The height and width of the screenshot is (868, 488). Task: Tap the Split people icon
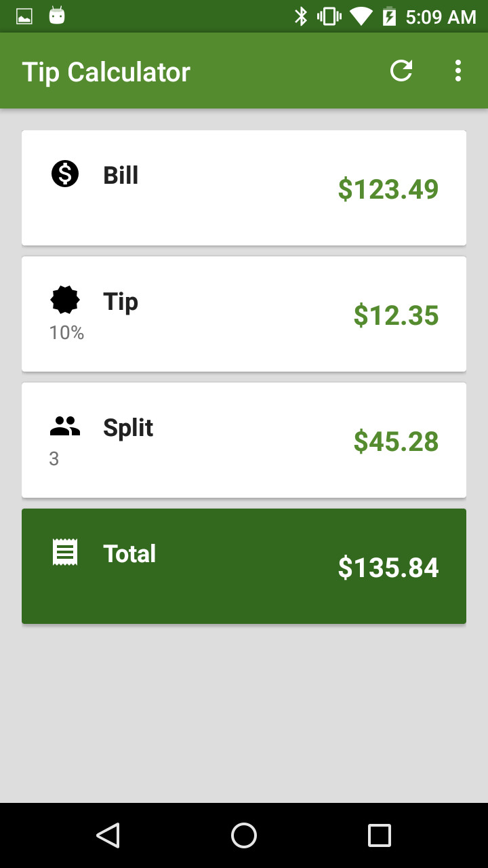[65, 427]
